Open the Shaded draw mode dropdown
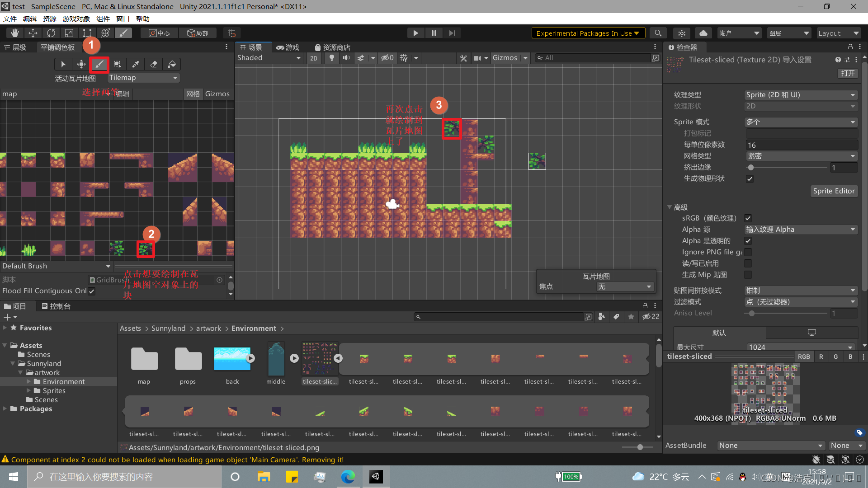Screen dimensions: 868x488 (x=269, y=58)
